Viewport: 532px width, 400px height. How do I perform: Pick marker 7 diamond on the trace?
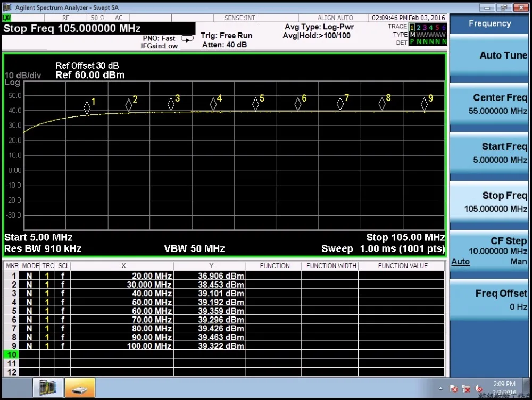pyautogui.click(x=340, y=104)
